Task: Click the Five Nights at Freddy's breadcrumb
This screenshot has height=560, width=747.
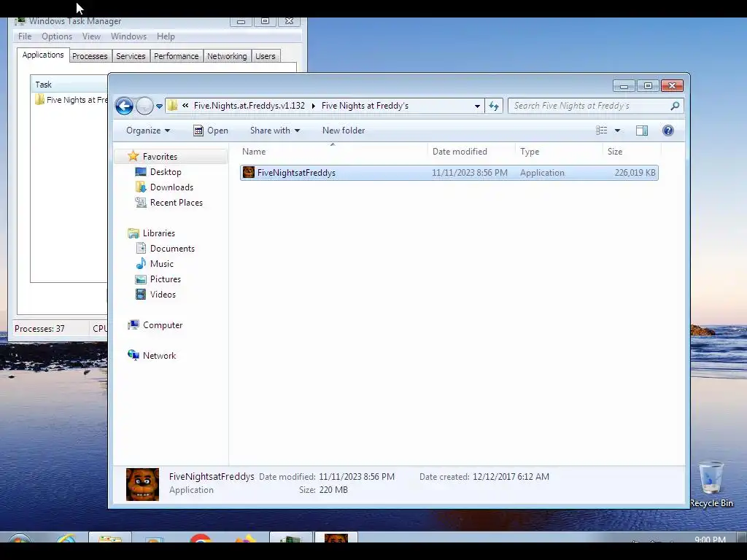Action: (365, 106)
